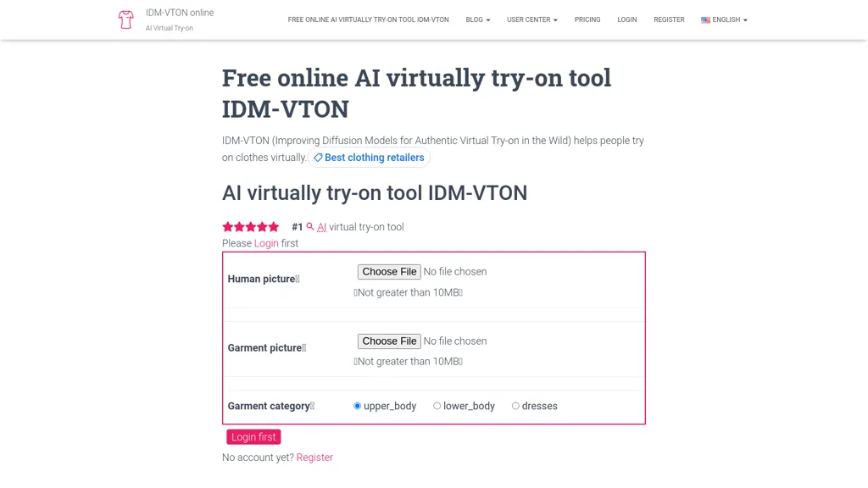Click the magnifier icon next to #1

310,227
